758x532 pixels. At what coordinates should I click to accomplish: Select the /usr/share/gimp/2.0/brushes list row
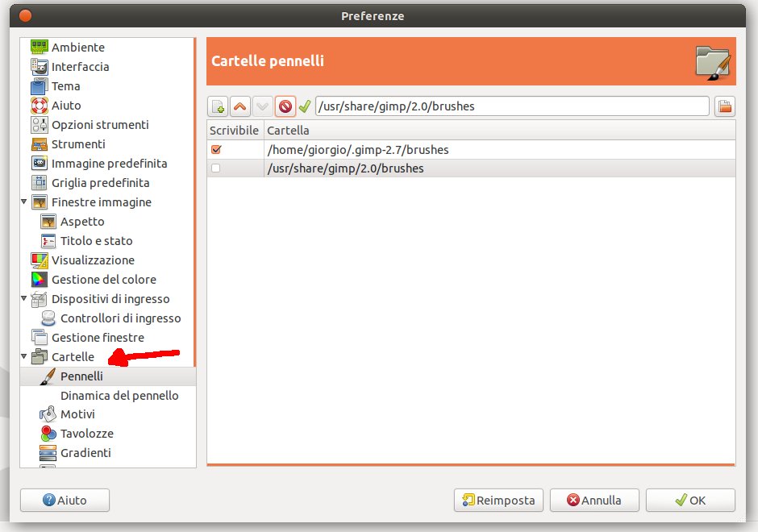point(472,168)
